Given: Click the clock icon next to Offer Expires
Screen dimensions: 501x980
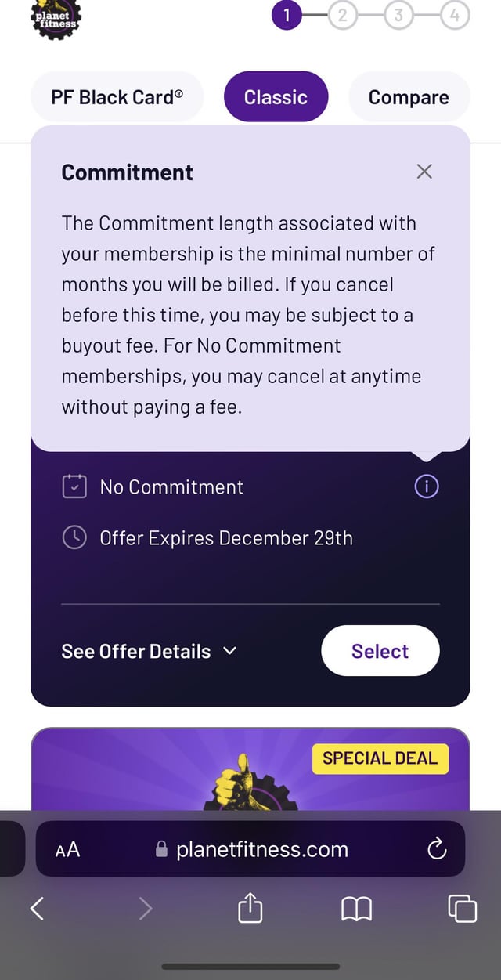Looking at the screenshot, I should tap(74, 537).
